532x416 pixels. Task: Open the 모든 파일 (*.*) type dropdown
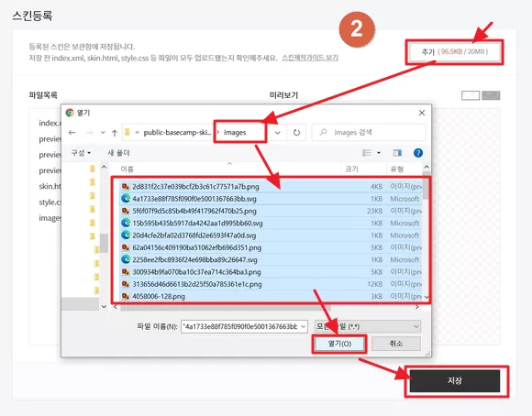(368, 326)
